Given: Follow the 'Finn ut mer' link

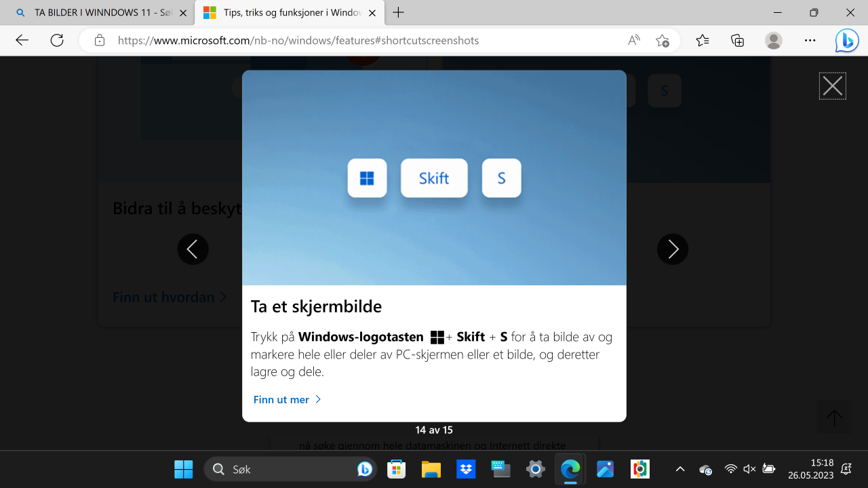Looking at the screenshot, I should [x=280, y=399].
